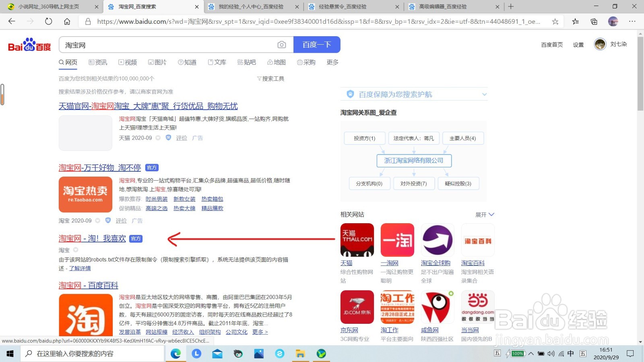Screen dimensions: 644x362
Task: Open the 更多 search category dropdown
Action: click(x=332, y=62)
